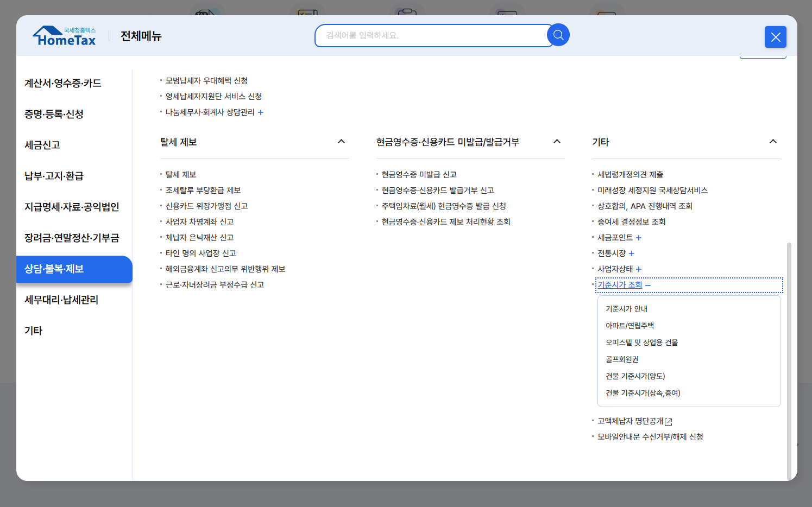Click 전통시장 menu text
The image size is (812, 507).
coord(612,253)
